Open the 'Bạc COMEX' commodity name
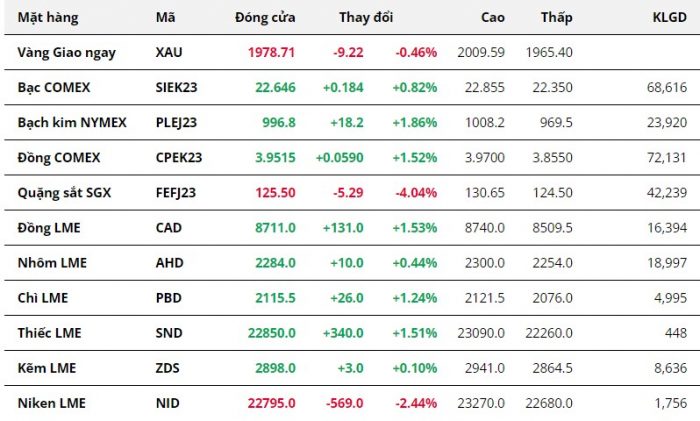700x421 pixels. click(54, 87)
